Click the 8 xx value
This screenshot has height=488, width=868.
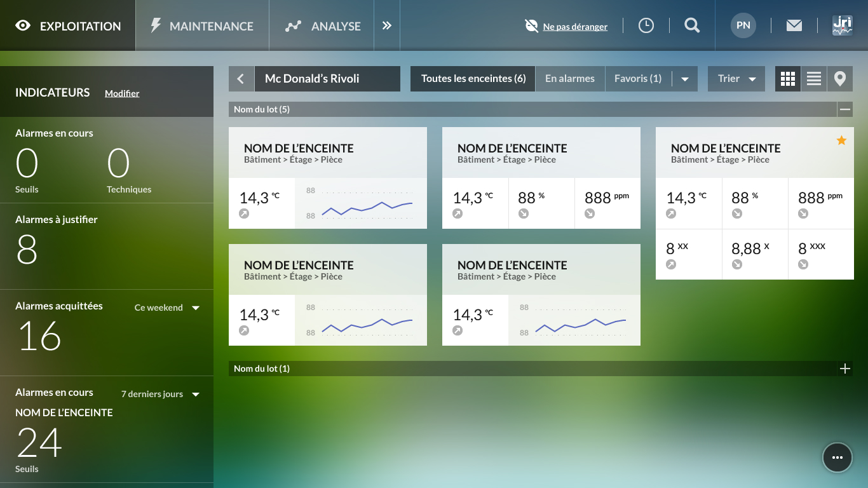[677, 248]
